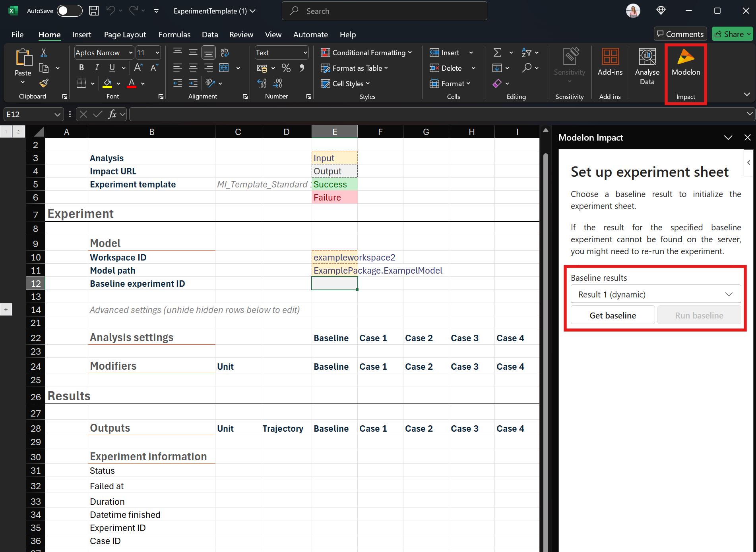Screen dimensions: 756x552
Task: Click the Align Left icon
Action: click(x=178, y=68)
